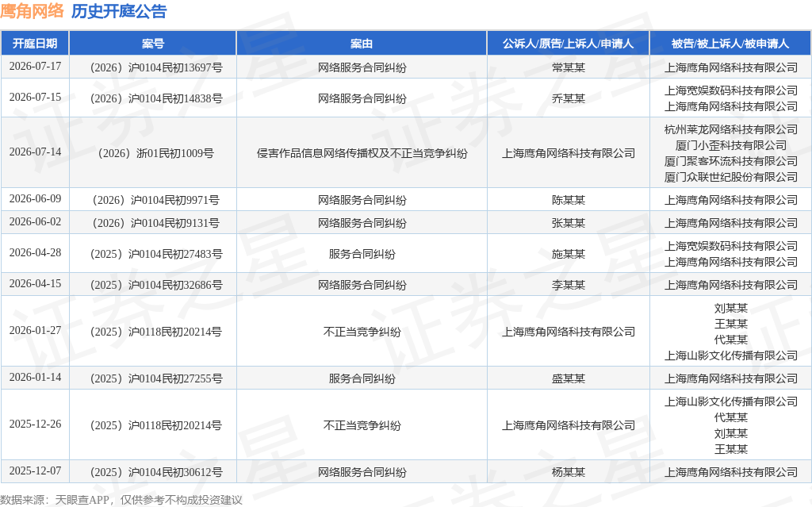
Task: Select defendant 杭州莱龙网络科技有限公司
Action: point(730,129)
